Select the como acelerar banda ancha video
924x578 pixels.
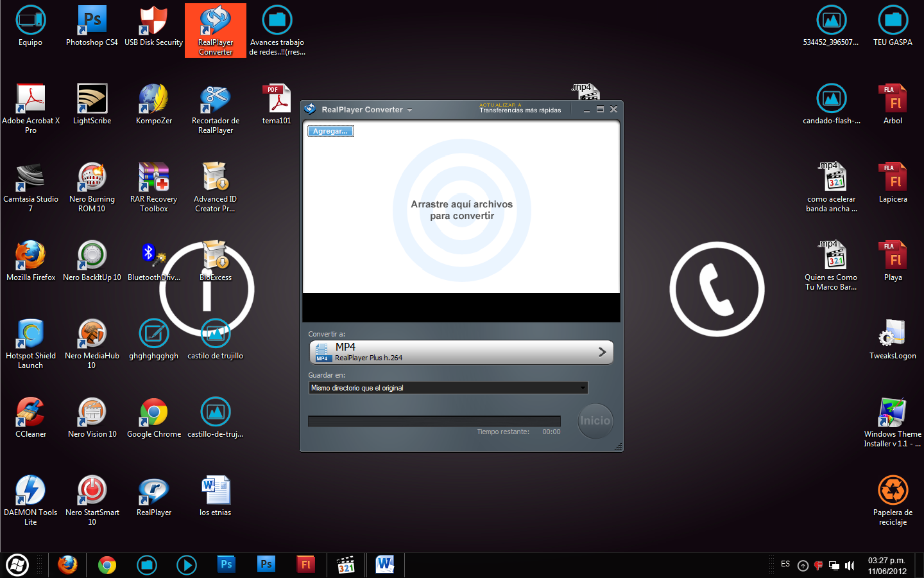pyautogui.click(x=831, y=188)
